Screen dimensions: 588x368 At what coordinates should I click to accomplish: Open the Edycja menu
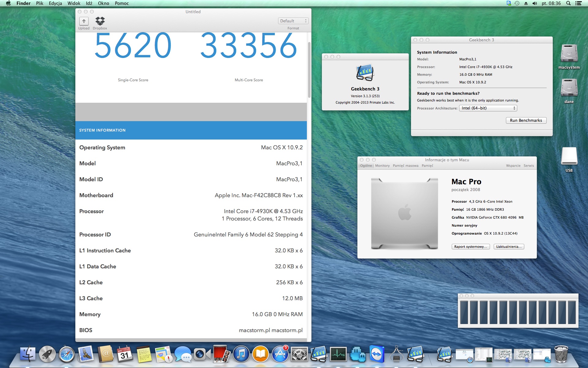click(x=55, y=3)
